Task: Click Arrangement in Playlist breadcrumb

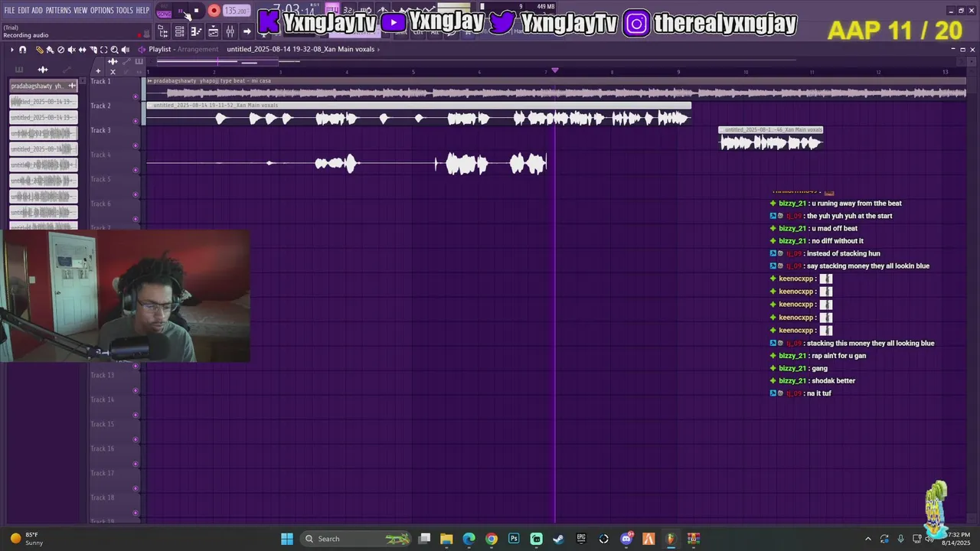Action: click(198, 50)
